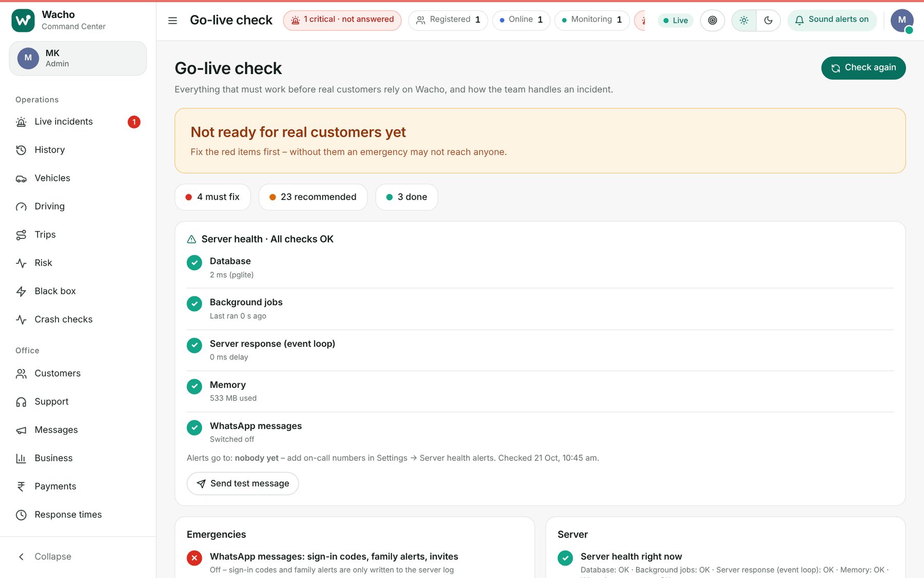
Task: Toggle Sound alerts on
Action: click(832, 21)
